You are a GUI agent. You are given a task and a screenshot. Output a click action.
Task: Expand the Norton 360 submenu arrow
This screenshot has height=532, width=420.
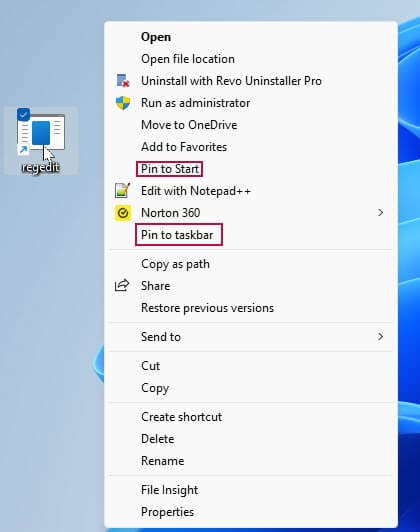point(380,213)
